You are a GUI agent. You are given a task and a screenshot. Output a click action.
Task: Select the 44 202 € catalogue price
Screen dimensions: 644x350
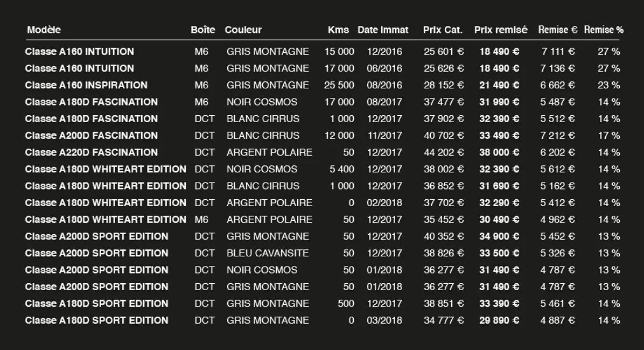point(444,152)
